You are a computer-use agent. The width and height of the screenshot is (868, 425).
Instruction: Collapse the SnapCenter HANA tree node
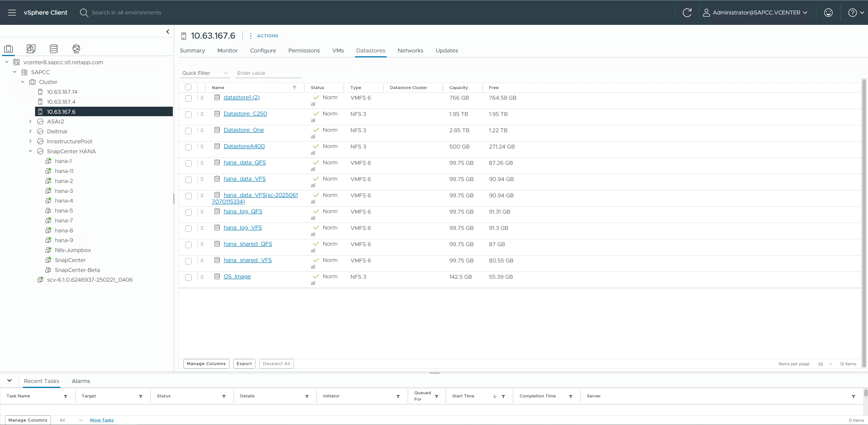(x=30, y=151)
